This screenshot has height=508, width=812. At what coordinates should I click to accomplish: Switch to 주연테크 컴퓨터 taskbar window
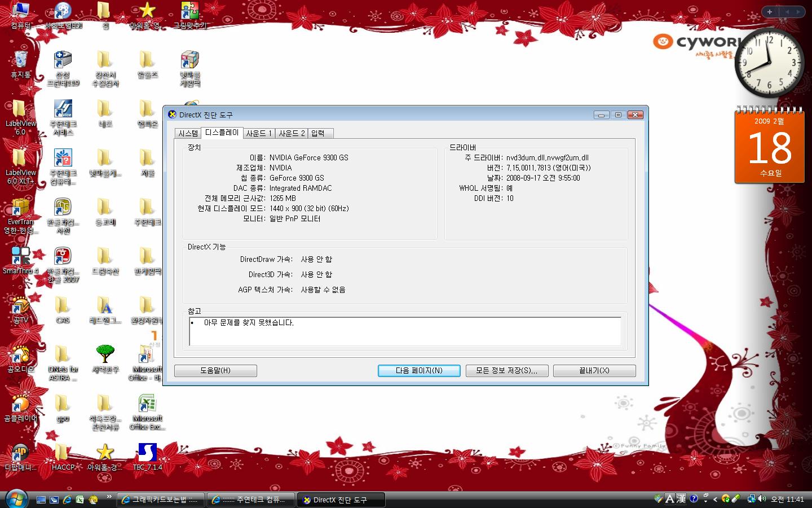pyautogui.click(x=250, y=500)
